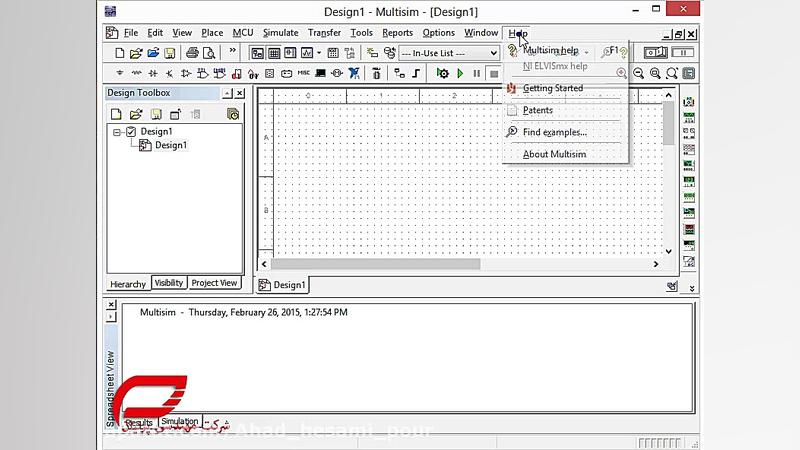This screenshot has width=800, height=450.
Task: Collapse the Design1 tree node
Action: tap(117, 132)
